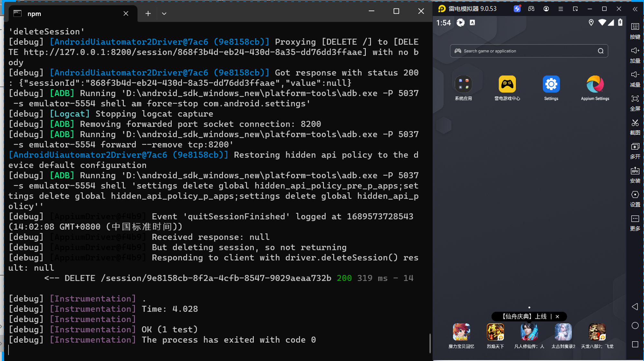644x361 pixels.
Task: Open the 魔力宝贝回忆 game thumbnail
Action: [x=461, y=332]
